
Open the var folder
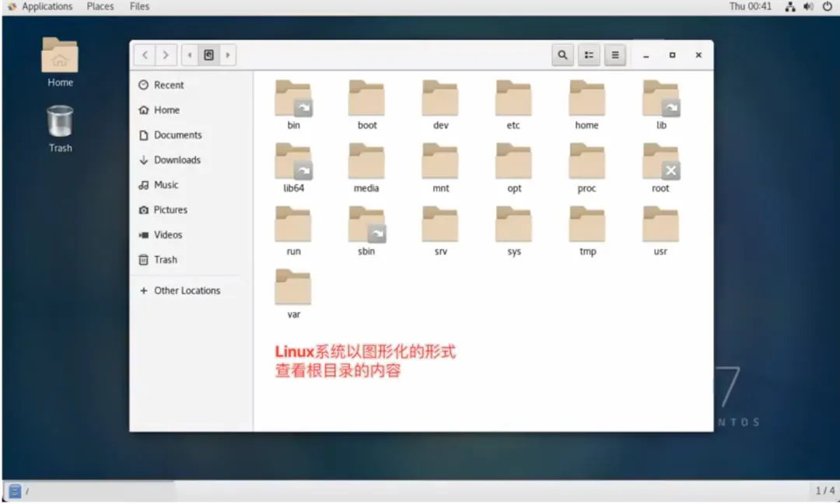293,294
